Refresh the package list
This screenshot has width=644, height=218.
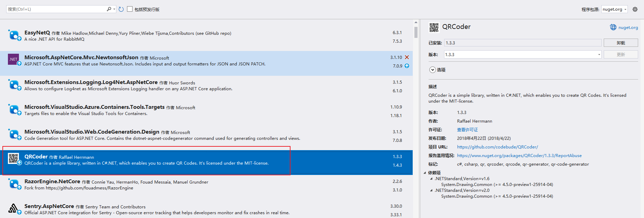121,9
